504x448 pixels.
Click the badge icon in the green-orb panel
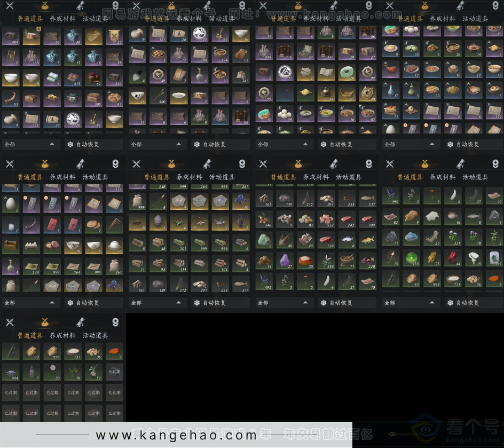(x=495, y=164)
